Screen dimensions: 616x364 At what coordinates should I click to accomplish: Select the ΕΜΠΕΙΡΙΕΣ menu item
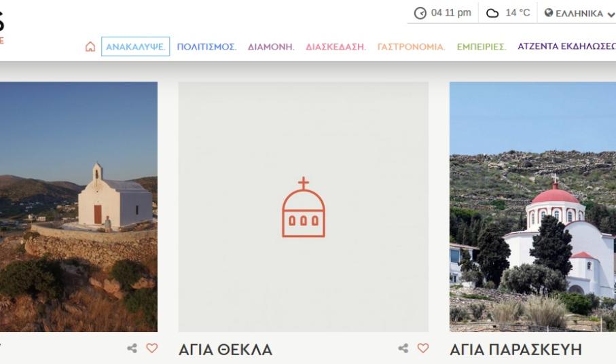(482, 47)
